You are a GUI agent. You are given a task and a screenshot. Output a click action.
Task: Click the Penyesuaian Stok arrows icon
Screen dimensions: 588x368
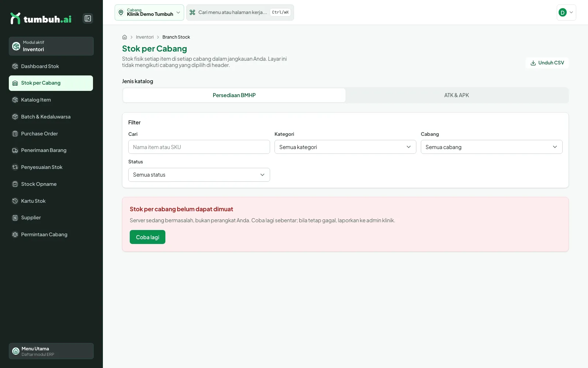(x=15, y=167)
